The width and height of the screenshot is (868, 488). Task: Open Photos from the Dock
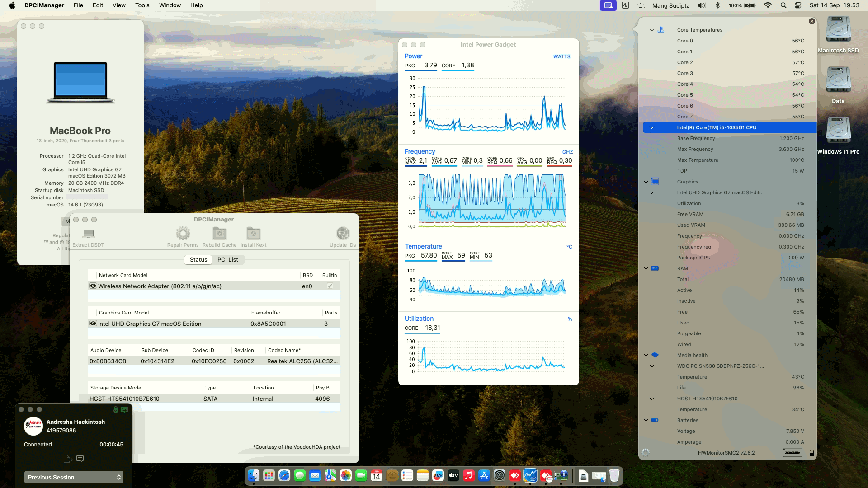click(x=346, y=475)
